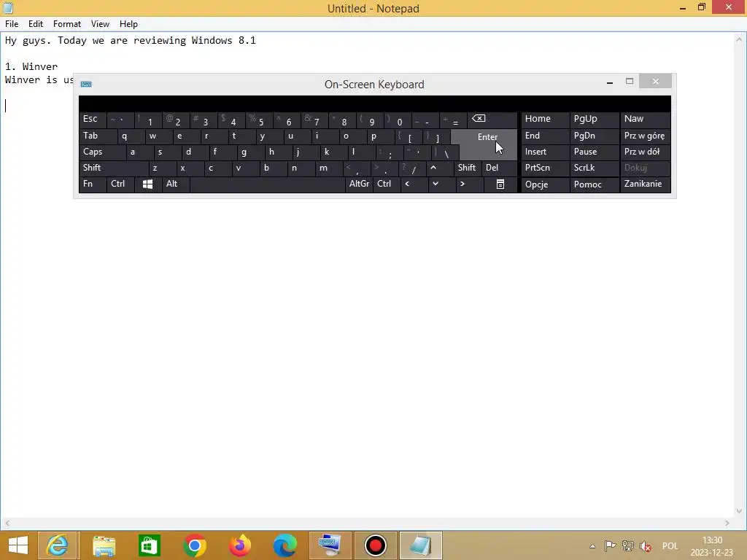The image size is (747, 560).
Task: Toggle the right Ctrl key
Action: coord(387,184)
